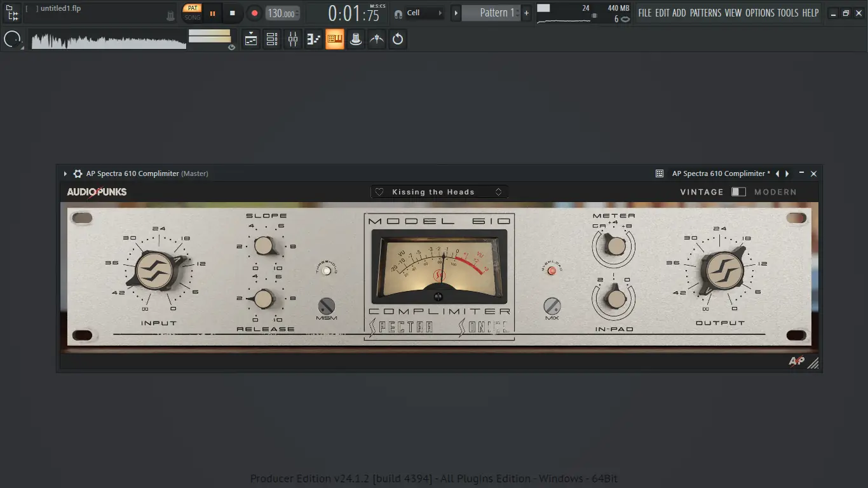Click the INPUT knob
868x488 pixels.
tap(155, 271)
